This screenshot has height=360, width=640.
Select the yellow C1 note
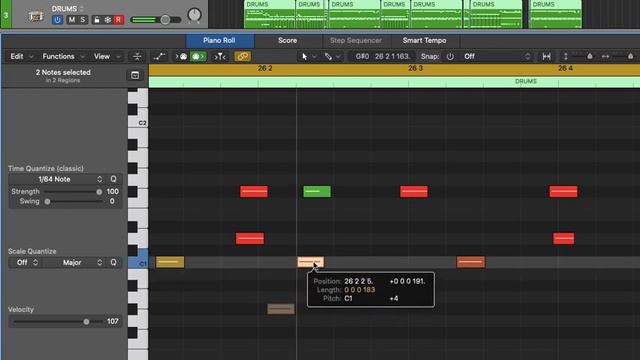[170, 262]
